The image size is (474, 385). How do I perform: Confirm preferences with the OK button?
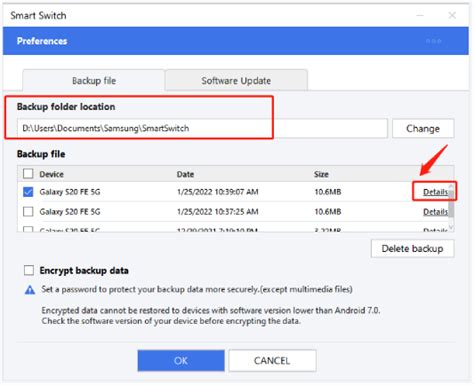181,360
